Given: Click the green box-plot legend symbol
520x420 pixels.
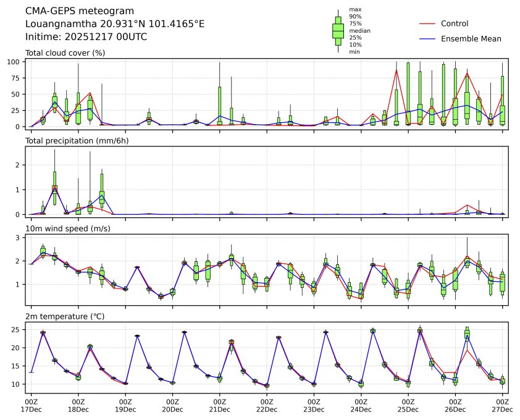Looking at the screenshot, I should (338, 30).
